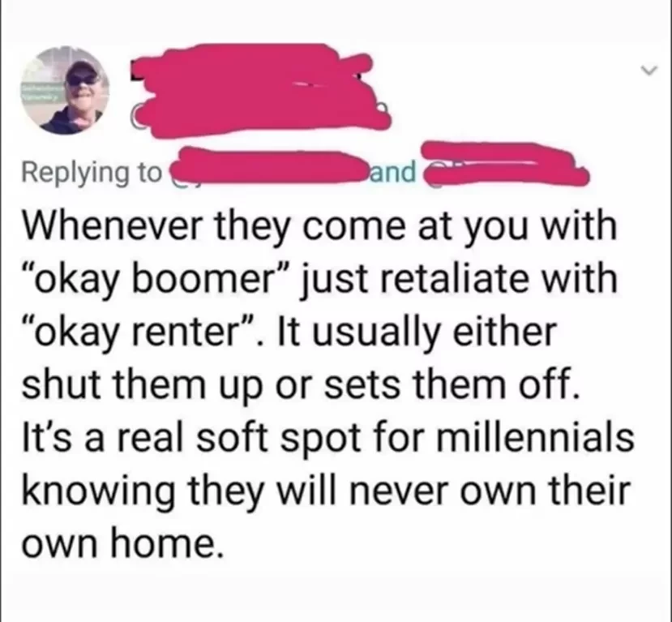Click the line "knowing they will never own their"
Viewport: 672px width, 622px height.
point(326,491)
